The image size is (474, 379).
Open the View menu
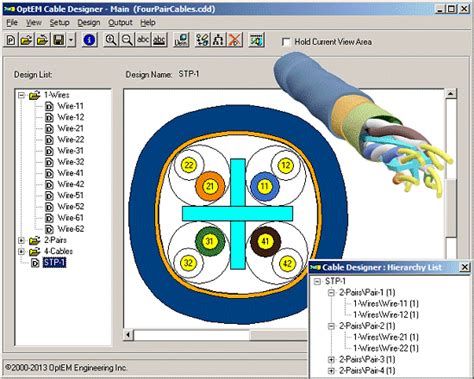(x=34, y=23)
